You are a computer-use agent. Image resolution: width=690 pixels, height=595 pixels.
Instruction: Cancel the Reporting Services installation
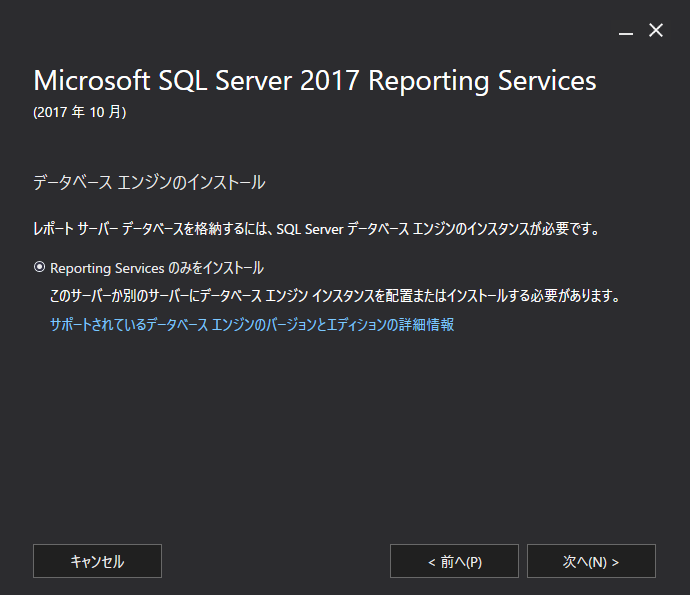pos(97,561)
